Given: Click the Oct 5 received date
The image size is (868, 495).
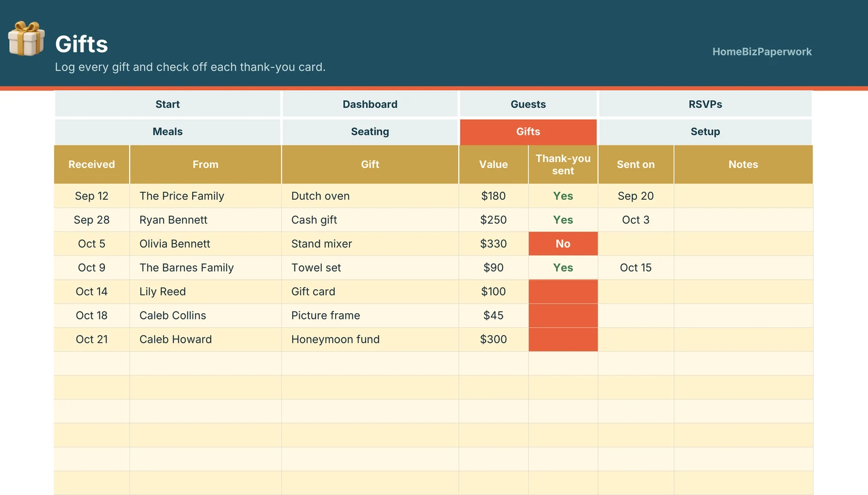Looking at the screenshot, I should [91, 244].
